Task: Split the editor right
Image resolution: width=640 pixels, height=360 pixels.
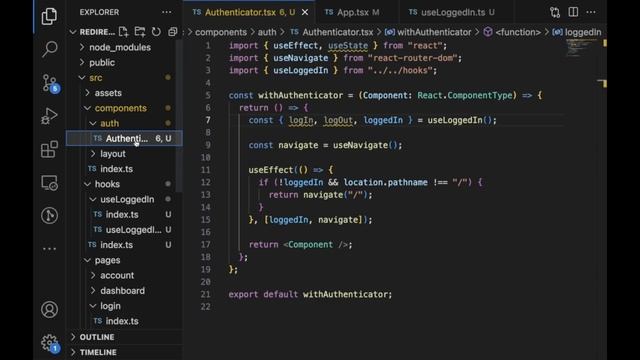Action: click(573, 12)
